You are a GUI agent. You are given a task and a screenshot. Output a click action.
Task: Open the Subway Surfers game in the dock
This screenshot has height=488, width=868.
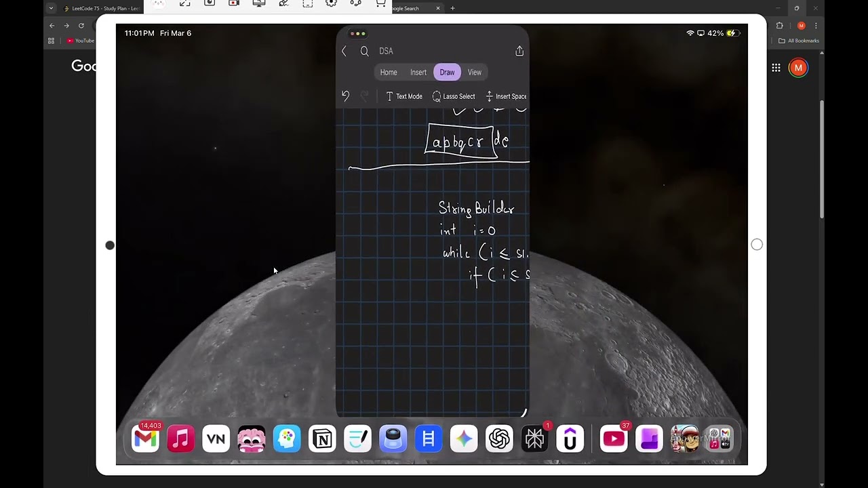(x=684, y=439)
